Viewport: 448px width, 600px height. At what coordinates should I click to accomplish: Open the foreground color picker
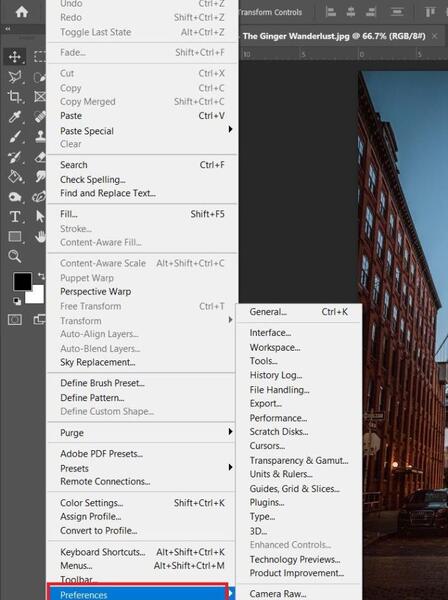[x=22, y=281]
